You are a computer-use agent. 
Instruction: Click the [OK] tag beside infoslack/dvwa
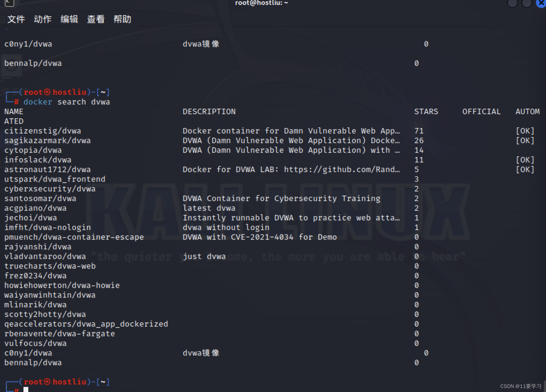(525, 160)
